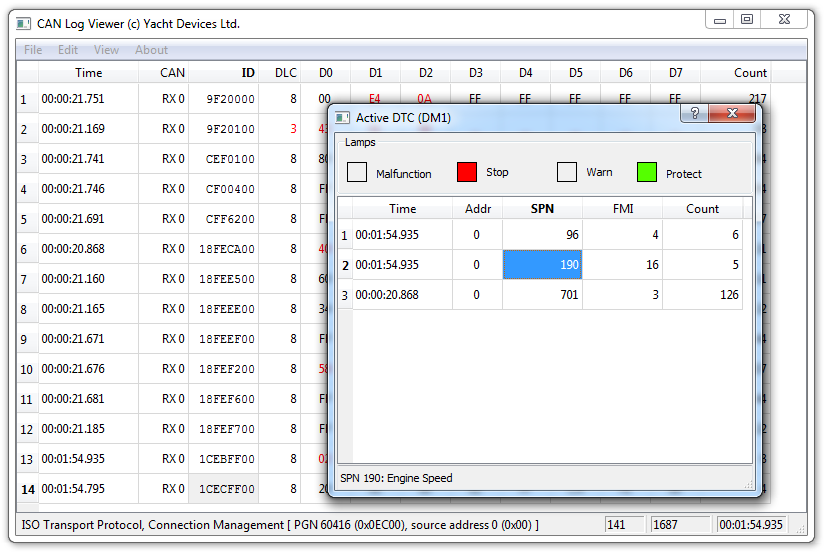Sort DTC table by FMI column header

coord(622,209)
